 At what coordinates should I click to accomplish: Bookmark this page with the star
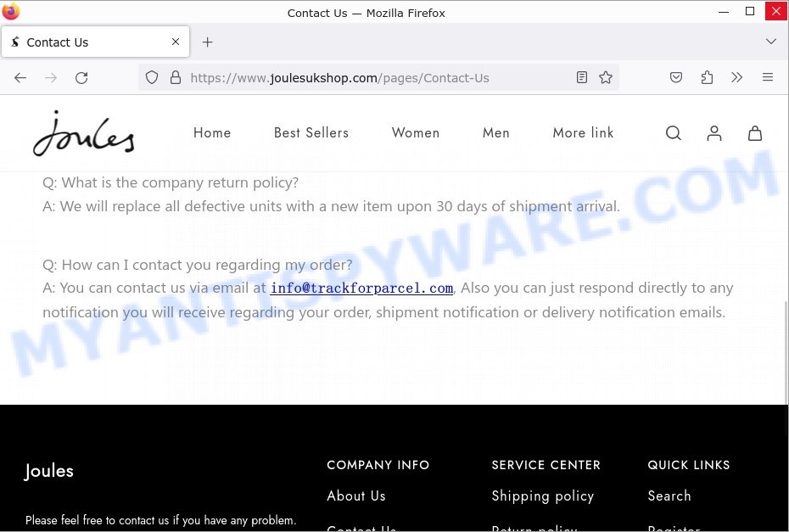[x=606, y=77]
